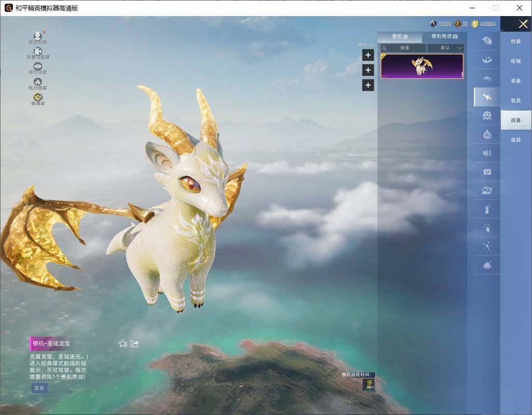
Task: Open the 载具 main category
Action: [x=516, y=101]
